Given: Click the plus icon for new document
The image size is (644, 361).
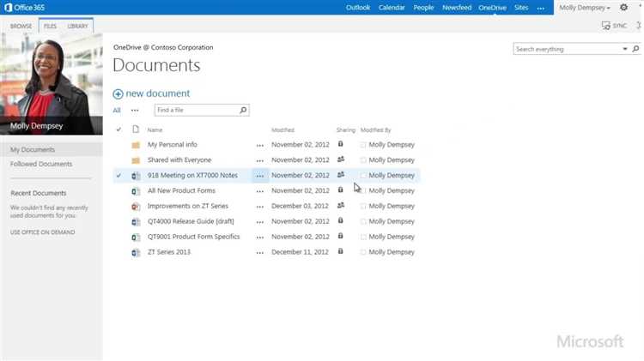Looking at the screenshot, I should pyautogui.click(x=118, y=93).
